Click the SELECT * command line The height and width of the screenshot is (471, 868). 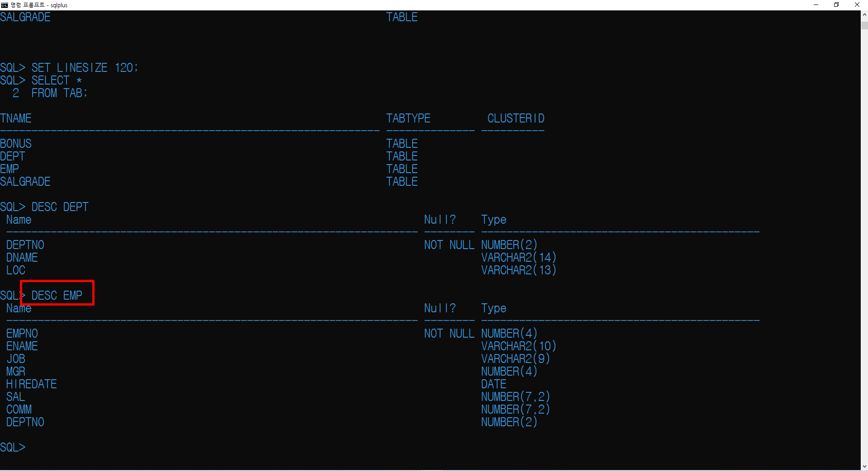point(57,80)
